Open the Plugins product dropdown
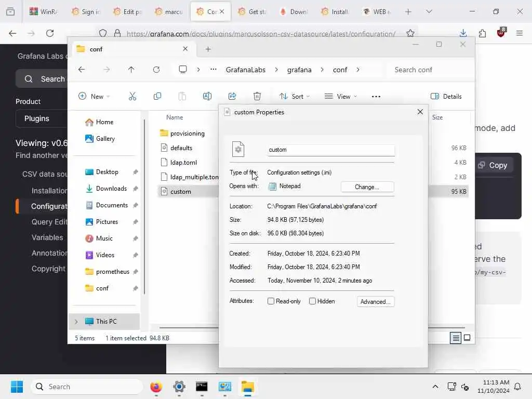The image size is (532, 399). (x=42, y=118)
